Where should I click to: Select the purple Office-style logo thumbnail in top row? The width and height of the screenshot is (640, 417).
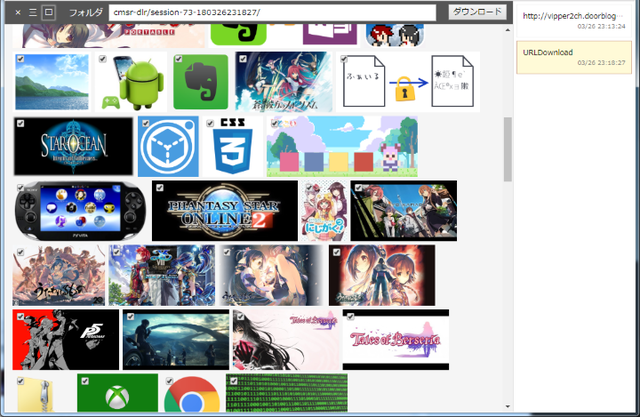[x=330, y=34]
